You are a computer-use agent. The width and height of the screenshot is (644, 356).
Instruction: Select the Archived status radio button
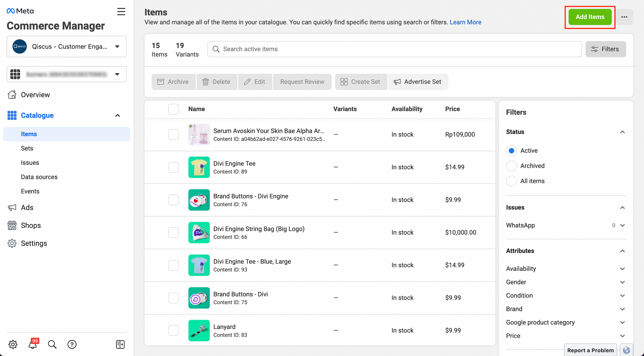tap(511, 166)
